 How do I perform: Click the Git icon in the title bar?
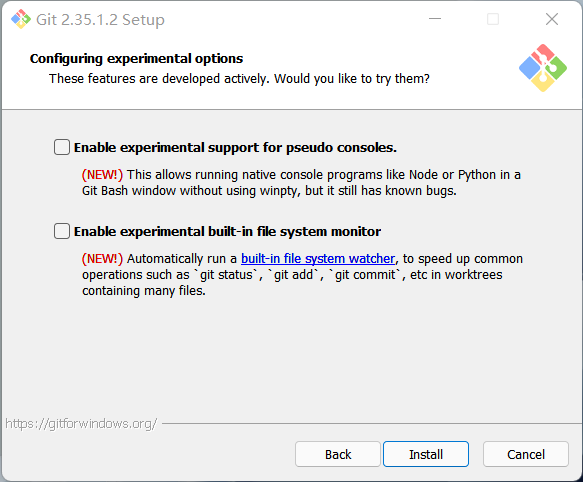(21, 19)
